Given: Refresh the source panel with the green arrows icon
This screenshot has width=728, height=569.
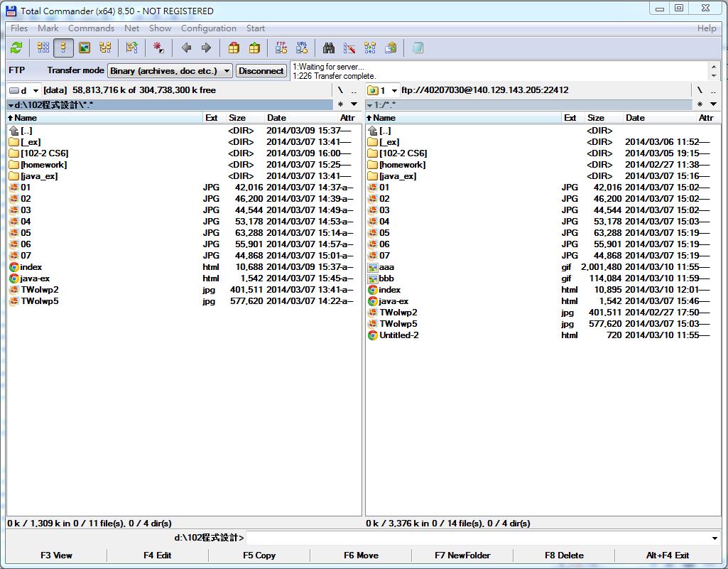Looking at the screenshot, I should pyautogui.click(x=17, y=48).
